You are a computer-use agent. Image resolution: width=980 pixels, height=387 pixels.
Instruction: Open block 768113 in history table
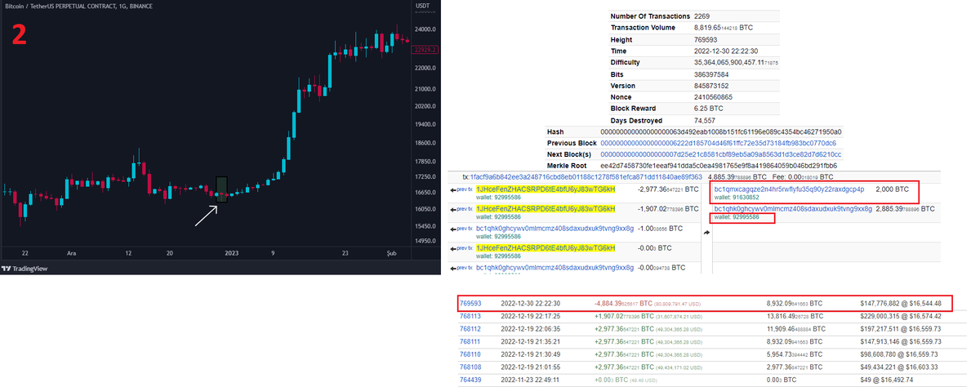coord(470,314)
